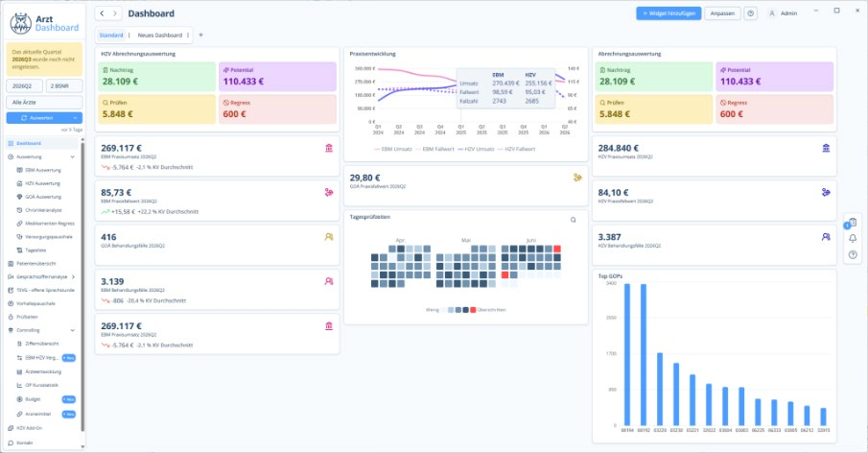Click the Arzt Dashboard owl logo

(20, 23)
